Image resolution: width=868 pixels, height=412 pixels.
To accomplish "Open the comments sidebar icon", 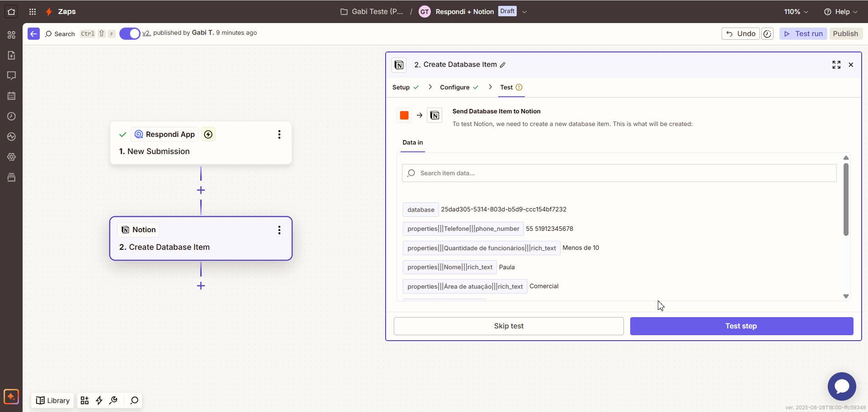I will click(11, 75).
